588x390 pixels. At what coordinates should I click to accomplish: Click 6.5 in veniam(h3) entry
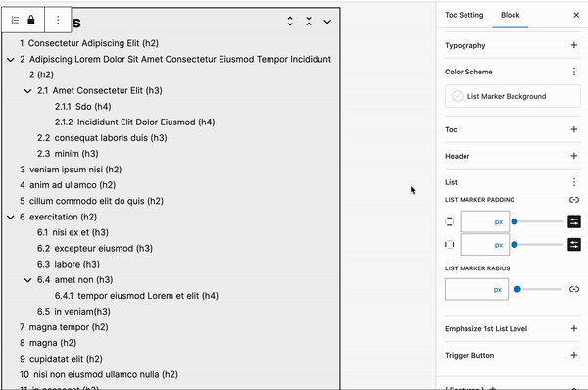[73, 312]
